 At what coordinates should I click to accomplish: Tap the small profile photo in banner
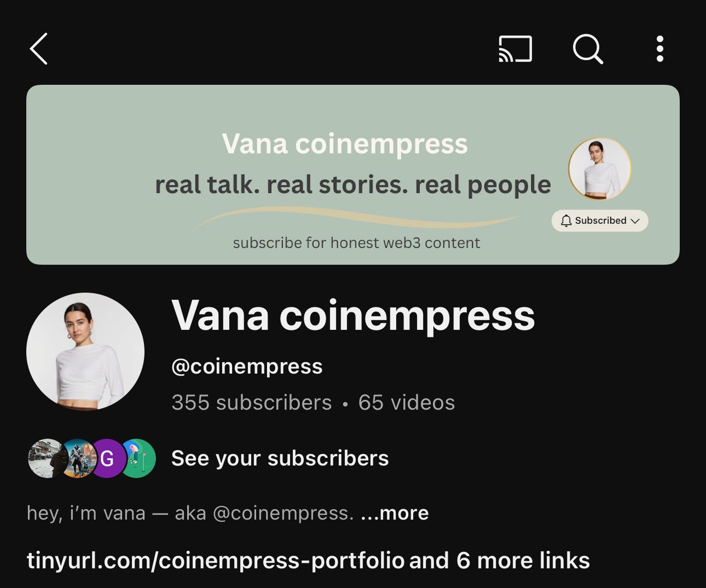[599, 169]
